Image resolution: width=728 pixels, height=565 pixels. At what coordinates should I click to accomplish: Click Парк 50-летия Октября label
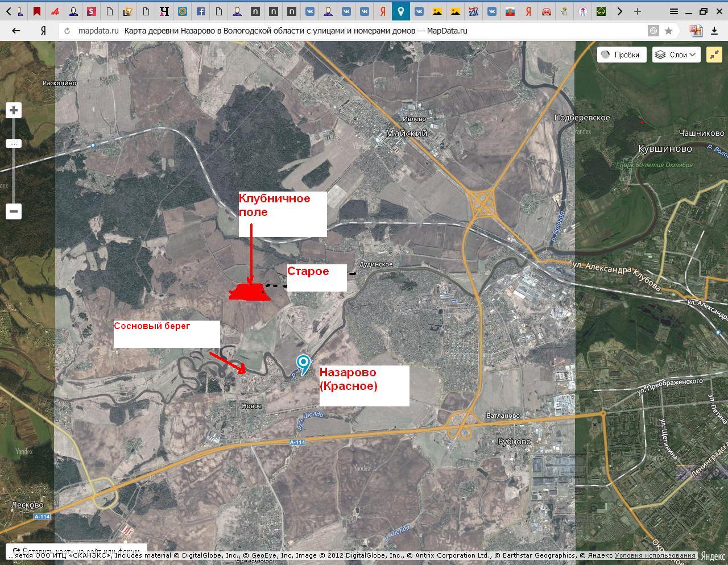coord(655,165)
